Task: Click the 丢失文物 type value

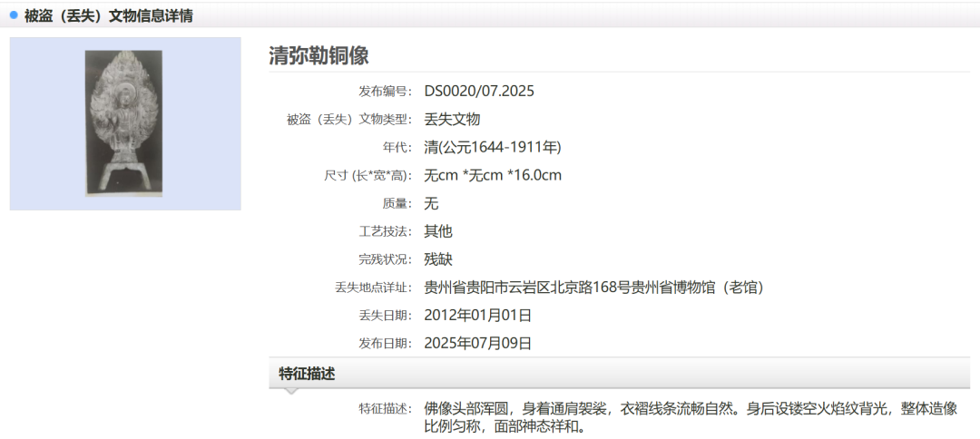Action: click(x=452, y=119)
